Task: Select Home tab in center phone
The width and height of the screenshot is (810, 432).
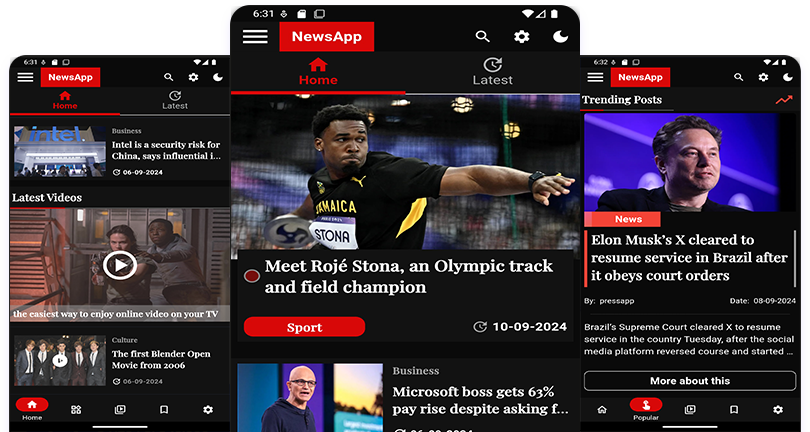Action: [318, 72]
